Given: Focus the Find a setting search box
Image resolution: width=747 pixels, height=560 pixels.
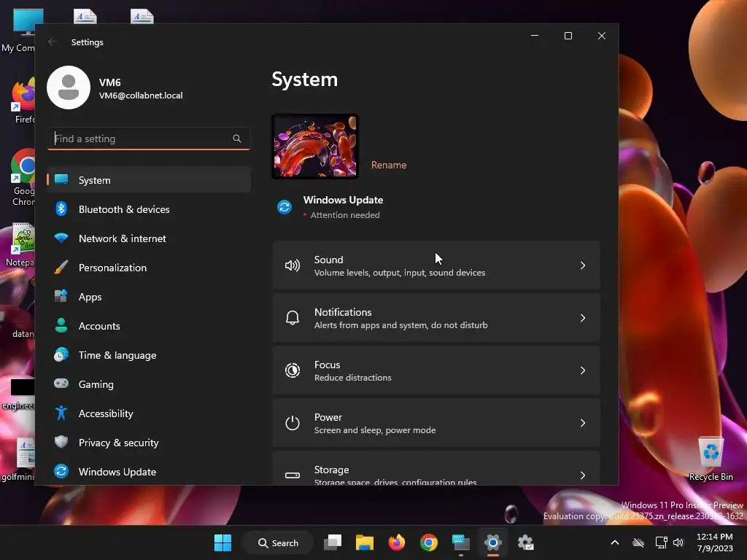Looking at the screenshot, I should [149, 139].
